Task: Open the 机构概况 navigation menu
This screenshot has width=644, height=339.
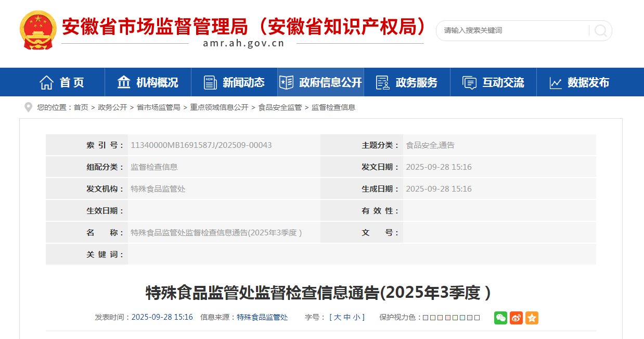Action: [148, 82]
